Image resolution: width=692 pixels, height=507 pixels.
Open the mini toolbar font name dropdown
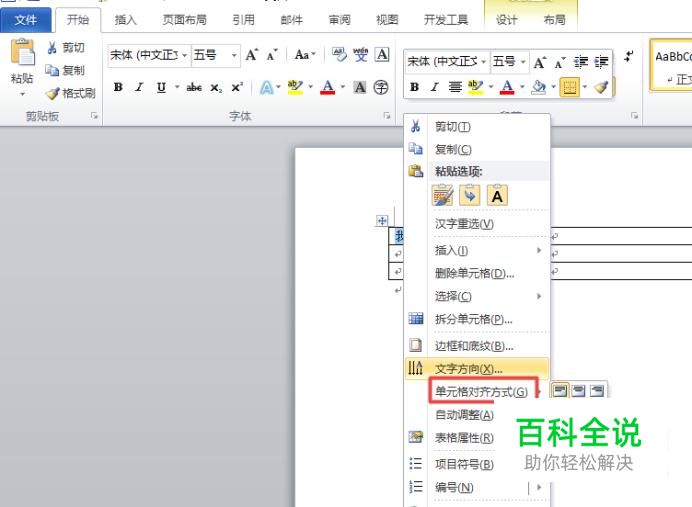[x=484, y=62]
